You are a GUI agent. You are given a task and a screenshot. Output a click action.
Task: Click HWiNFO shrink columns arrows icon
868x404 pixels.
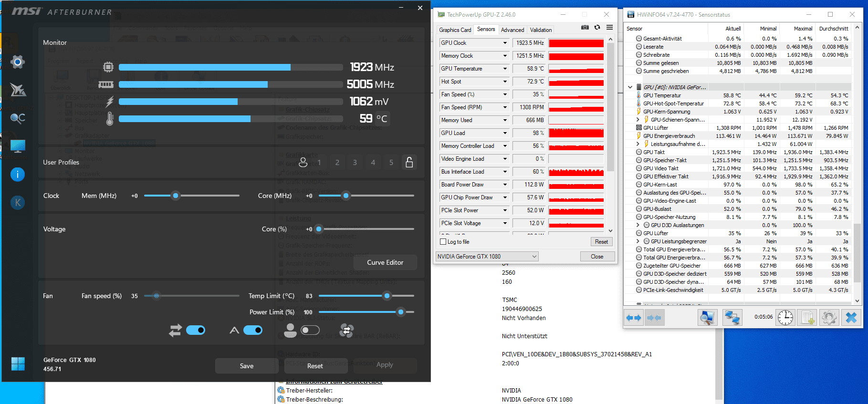[x=654, y=318]
